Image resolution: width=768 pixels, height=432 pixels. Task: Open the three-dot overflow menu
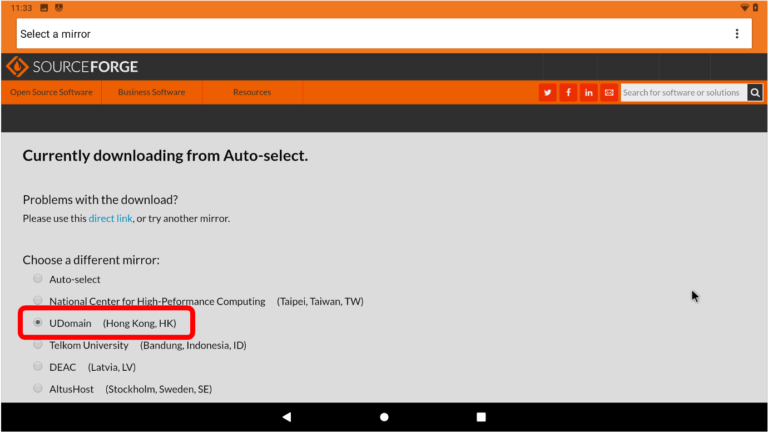737,34
